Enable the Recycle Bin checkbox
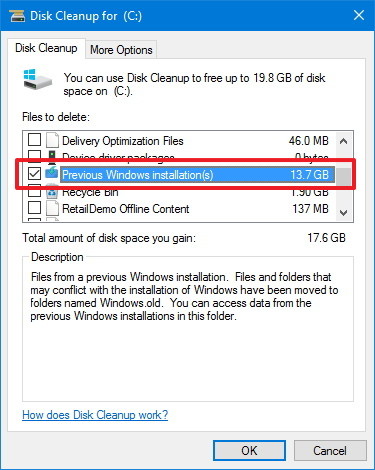 pyautogui.click(x=34, y=192)
